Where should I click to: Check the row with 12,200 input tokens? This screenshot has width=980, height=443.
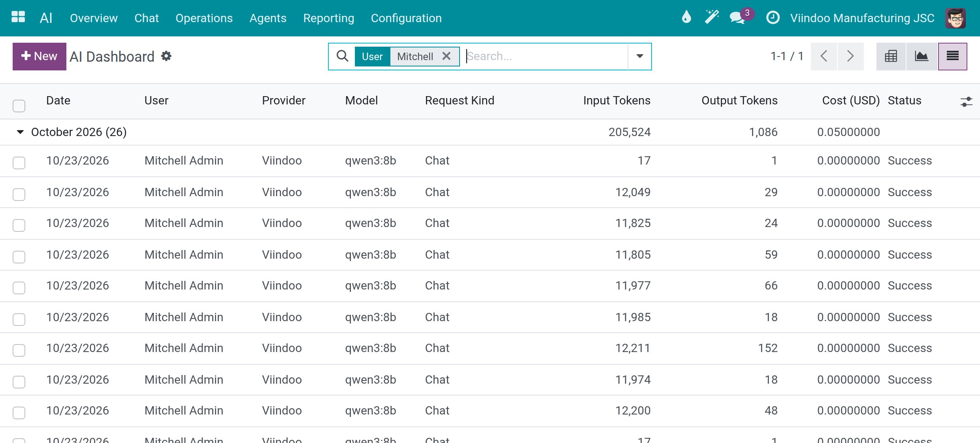19,413
